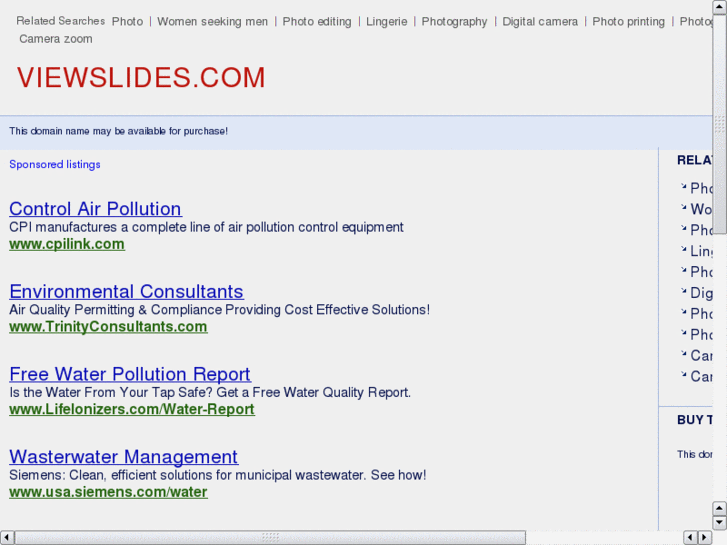Image resolution: width=727 pixels, height=545 pixels.
Task: Click the Is the Water From Your Tap description
Action: 210,392
